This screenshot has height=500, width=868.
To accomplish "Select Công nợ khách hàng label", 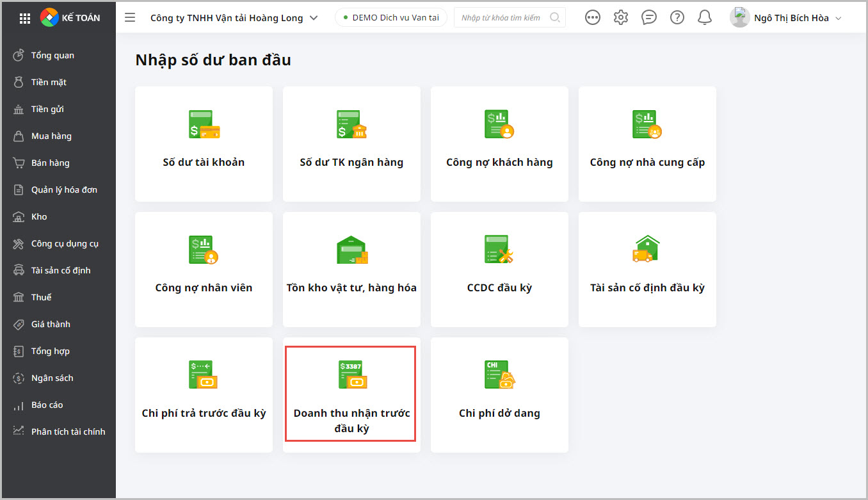I will click(x=499, y=162).
